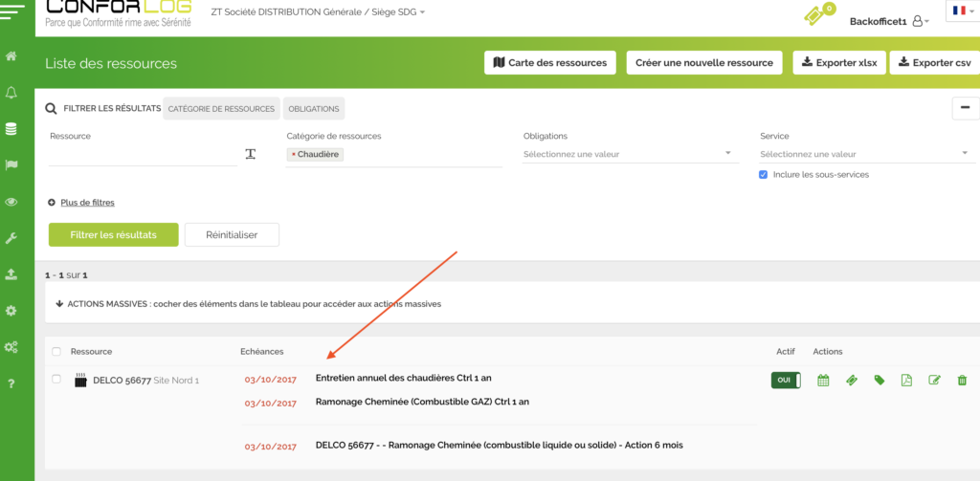980x481 pixels.
Task: Open the Service dropdown
Action: tap(865, 154)
